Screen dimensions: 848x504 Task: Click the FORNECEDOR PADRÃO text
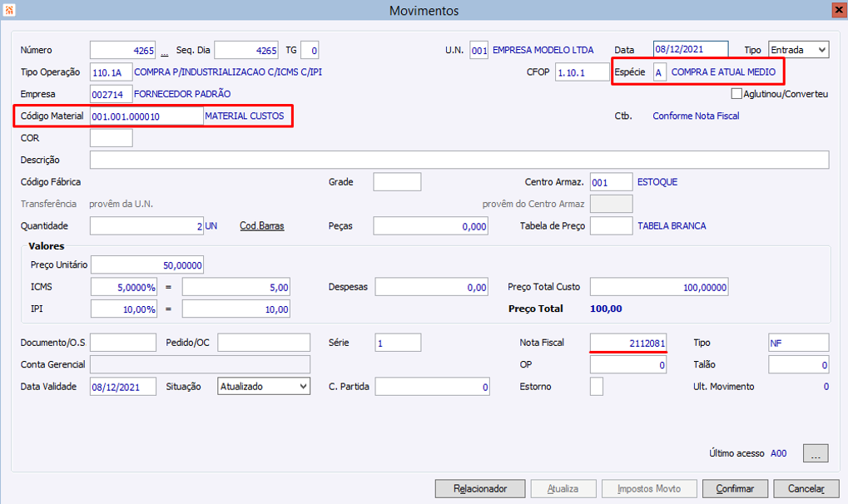pyautogui.click(x=182, y=93)
